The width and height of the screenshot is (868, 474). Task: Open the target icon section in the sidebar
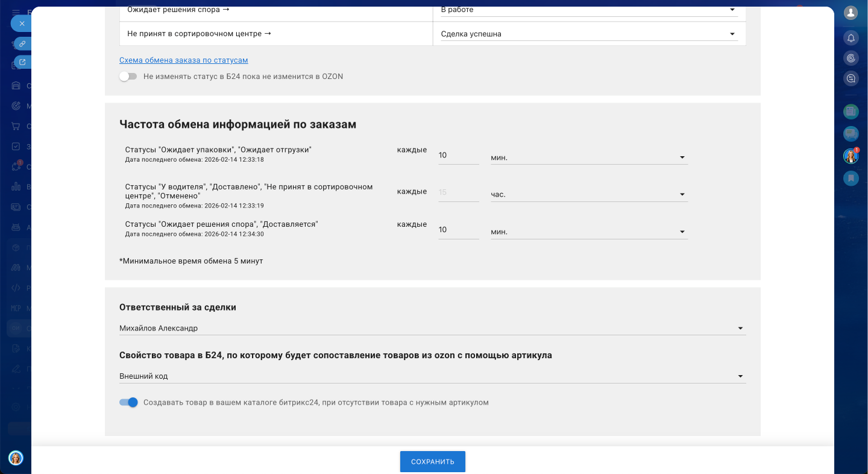16,106
